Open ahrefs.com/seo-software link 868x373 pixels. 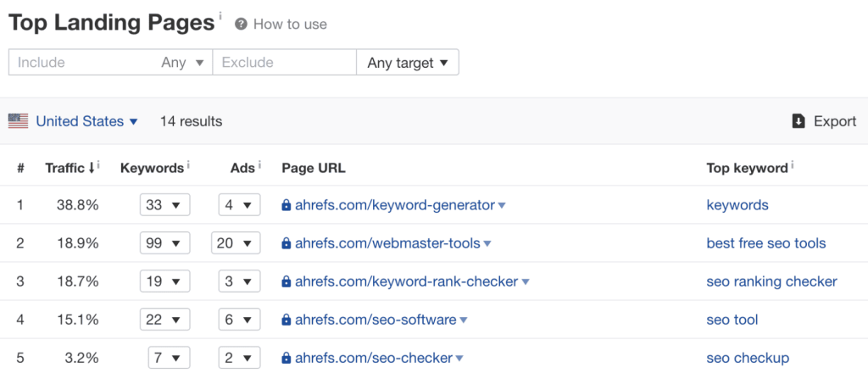tap(376, 320)
